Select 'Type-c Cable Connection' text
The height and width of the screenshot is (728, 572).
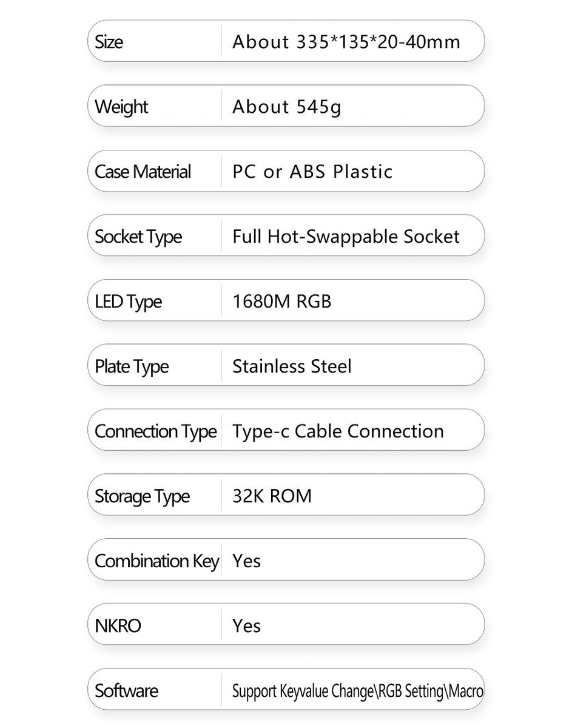click(338, 431)
